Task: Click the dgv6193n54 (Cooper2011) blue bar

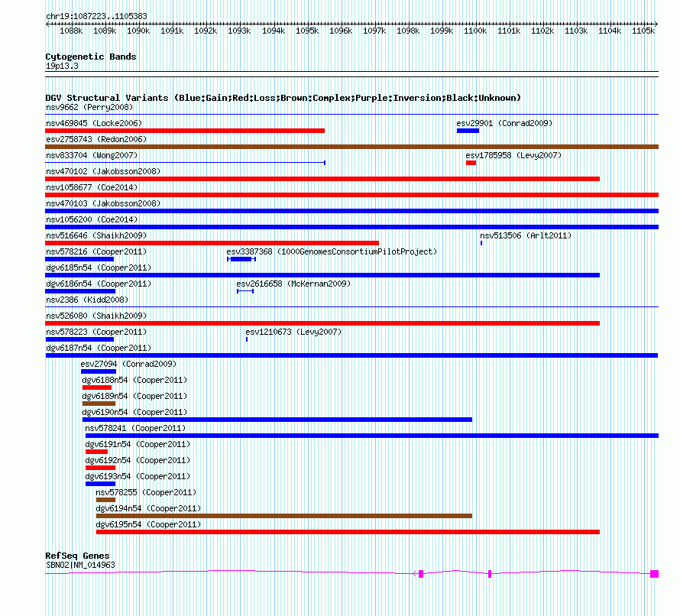Action: tap(101, 484)
